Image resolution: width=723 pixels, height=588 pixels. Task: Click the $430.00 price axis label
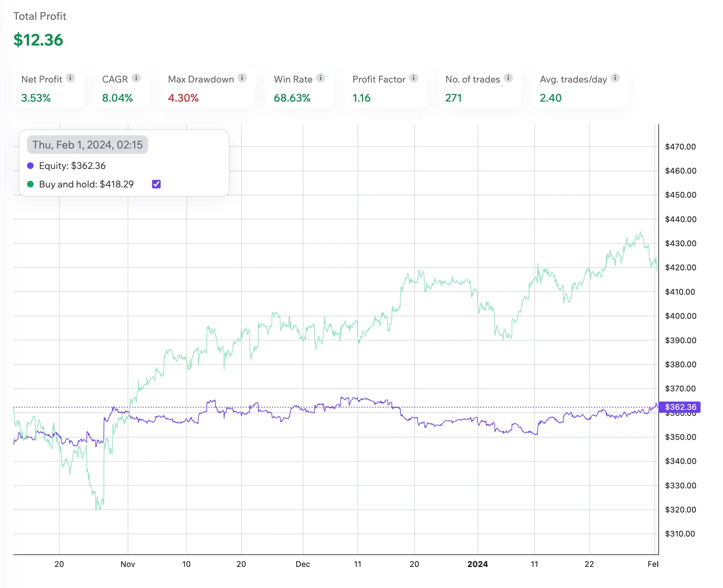[x=680, y=243]
